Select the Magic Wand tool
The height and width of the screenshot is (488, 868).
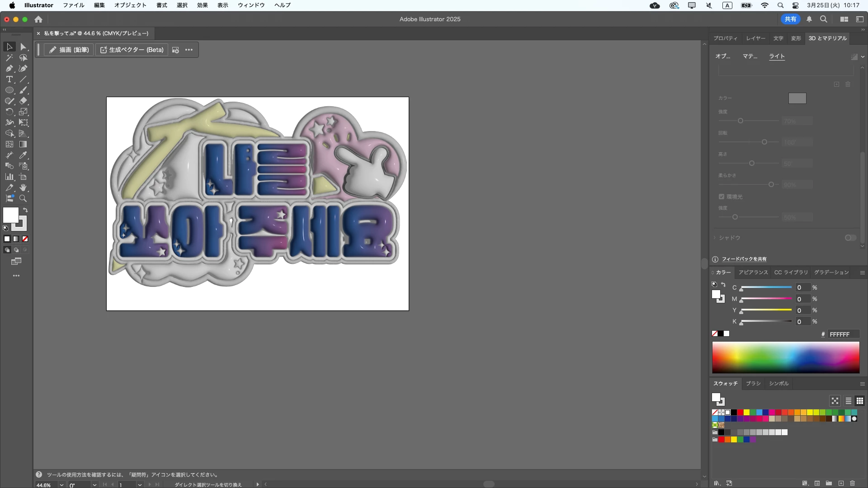point(9,57)
